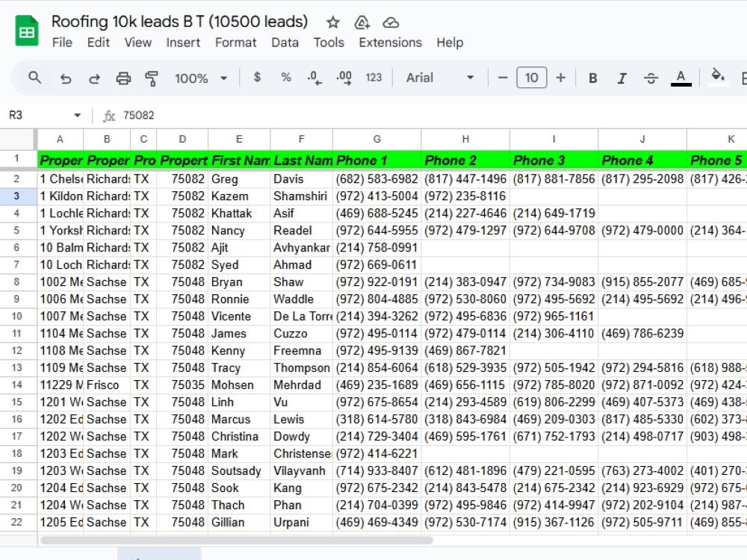Click the horizontal scrollbar

coord(237,541)
